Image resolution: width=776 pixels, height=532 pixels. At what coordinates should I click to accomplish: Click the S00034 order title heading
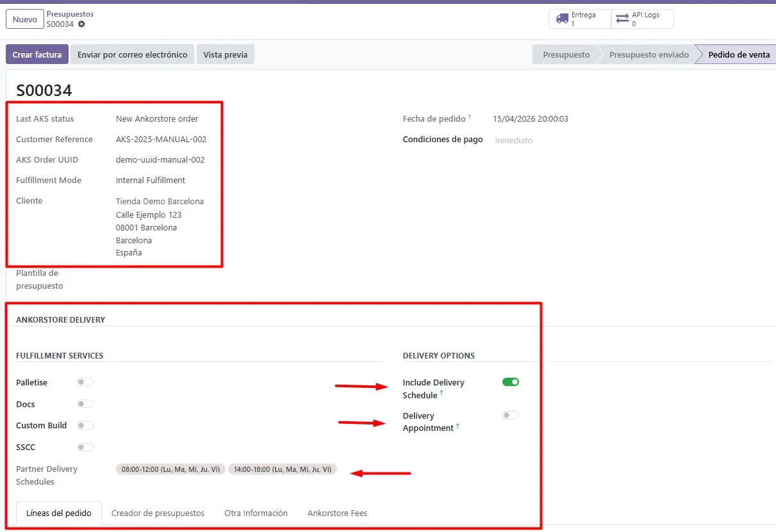point(44,91)
